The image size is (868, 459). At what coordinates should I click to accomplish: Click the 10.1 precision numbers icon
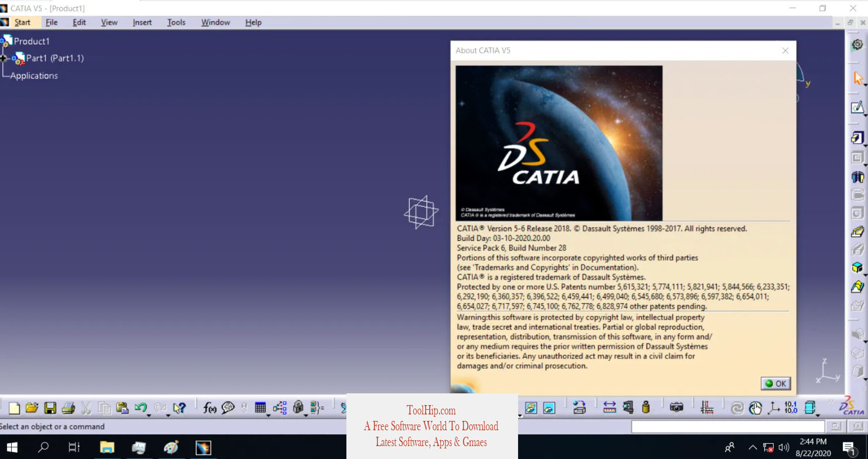point(791,407)
